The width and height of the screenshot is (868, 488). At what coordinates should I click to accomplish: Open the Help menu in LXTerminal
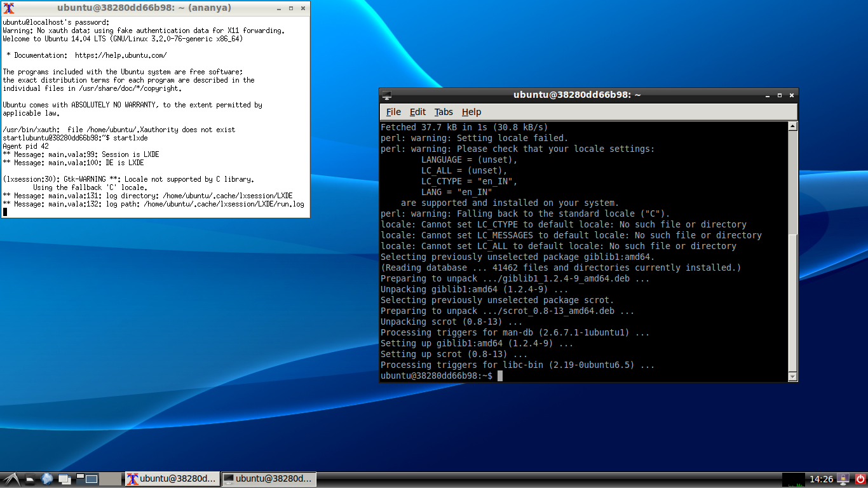tap(471, 112)
